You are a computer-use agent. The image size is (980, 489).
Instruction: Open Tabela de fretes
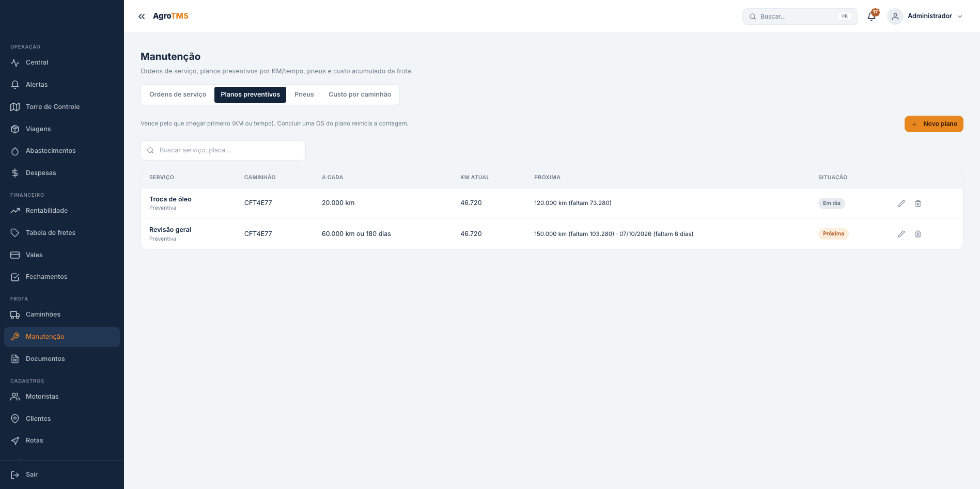click(62, 233)
